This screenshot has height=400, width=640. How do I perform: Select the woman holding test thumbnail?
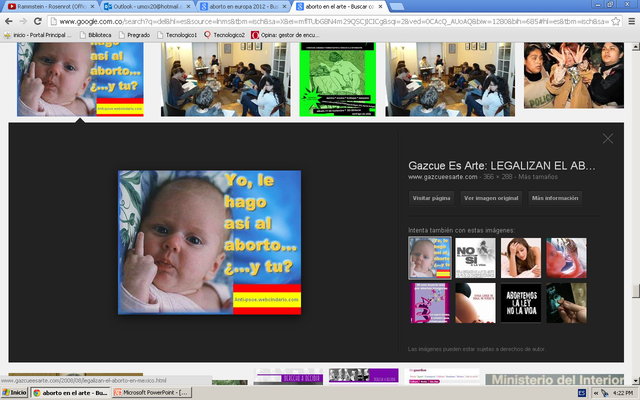[521, 258]
